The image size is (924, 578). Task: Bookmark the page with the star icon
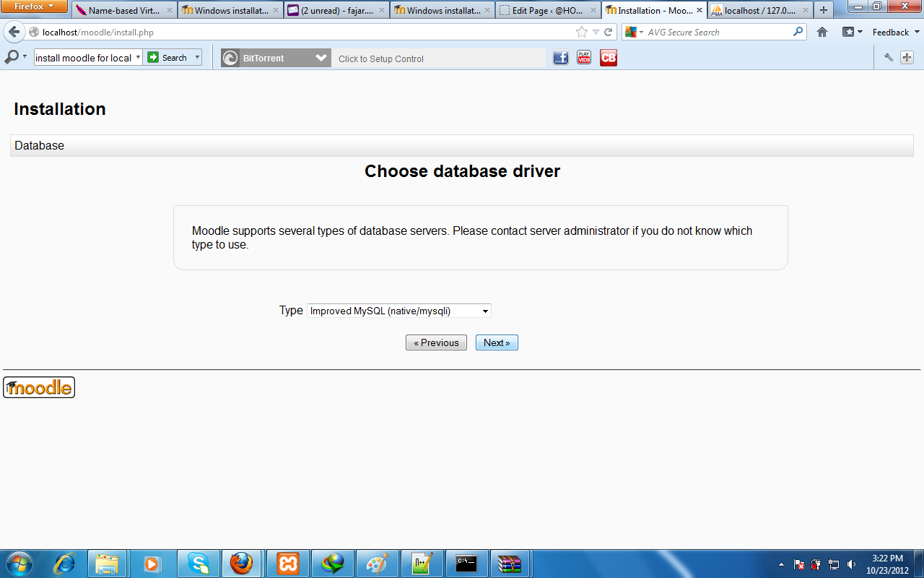pos(582,32)
